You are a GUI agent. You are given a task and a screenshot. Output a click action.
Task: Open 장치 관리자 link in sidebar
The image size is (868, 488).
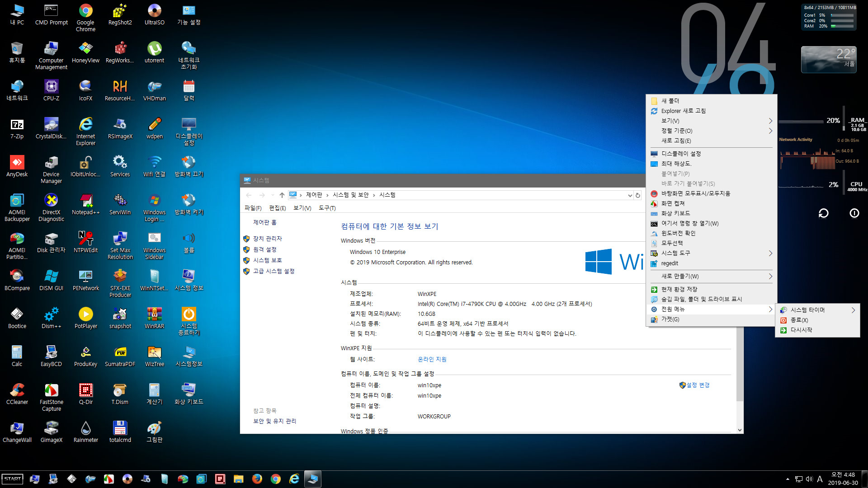click(x=267, y=239)
